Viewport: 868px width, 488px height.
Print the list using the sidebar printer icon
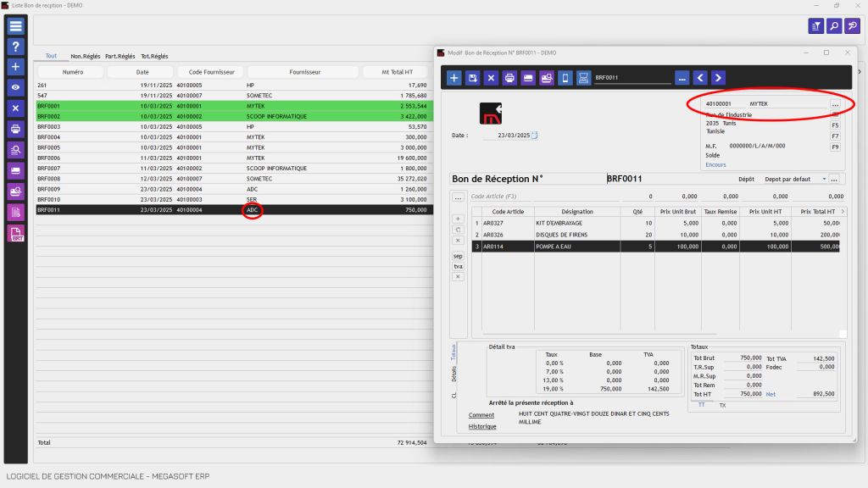point(15,129)
